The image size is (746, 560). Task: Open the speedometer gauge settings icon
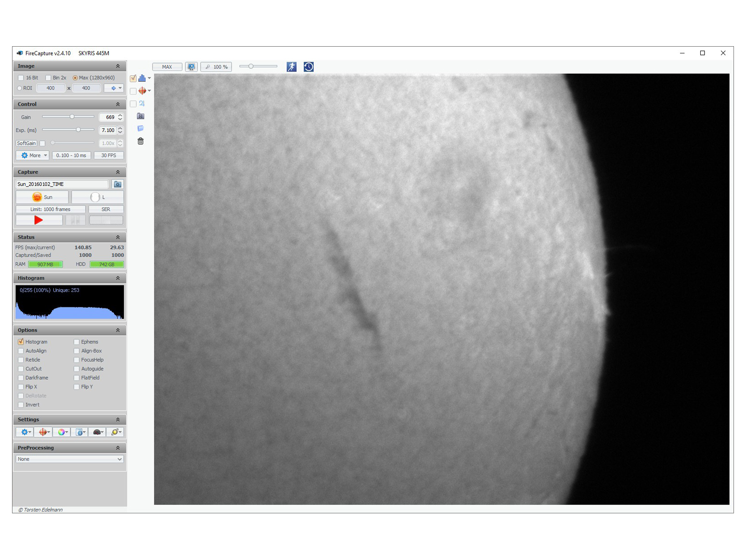tap(98, 432)
